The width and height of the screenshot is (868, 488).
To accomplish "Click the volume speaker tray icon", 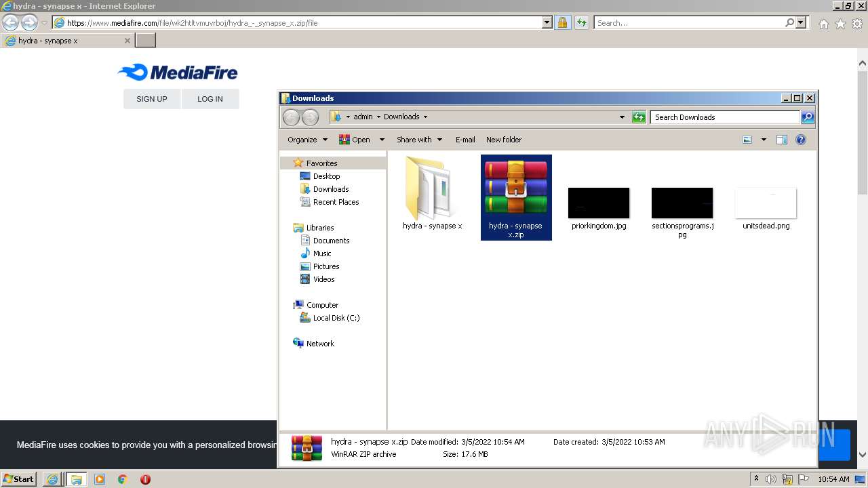I will click(x=771, y=479).
